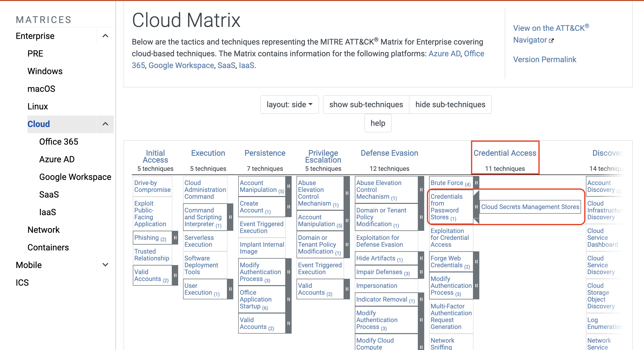This screenshot has height=350, width=644.
Task: Open the Credential Access tactic heading
Action: point(505,153)
